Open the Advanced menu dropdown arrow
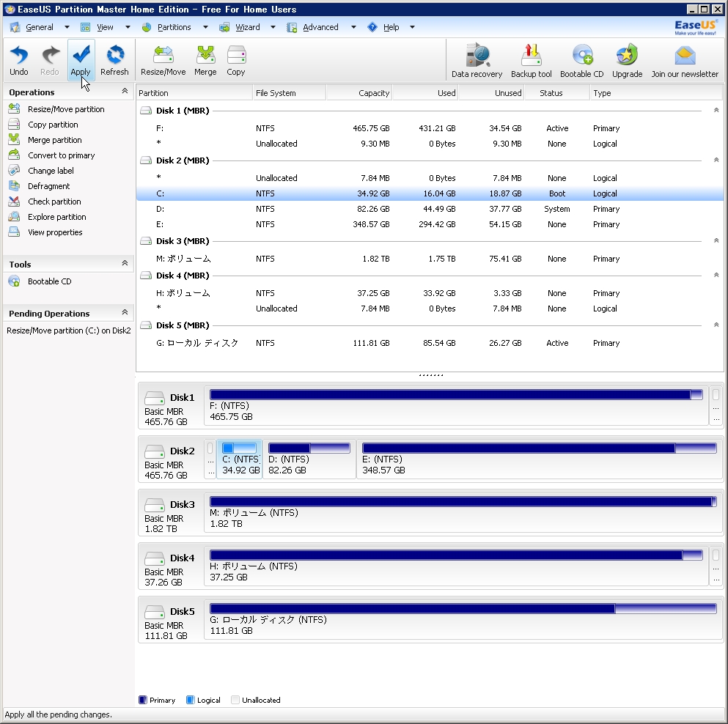Screen dimensions: 728x724 click(353, 27)
